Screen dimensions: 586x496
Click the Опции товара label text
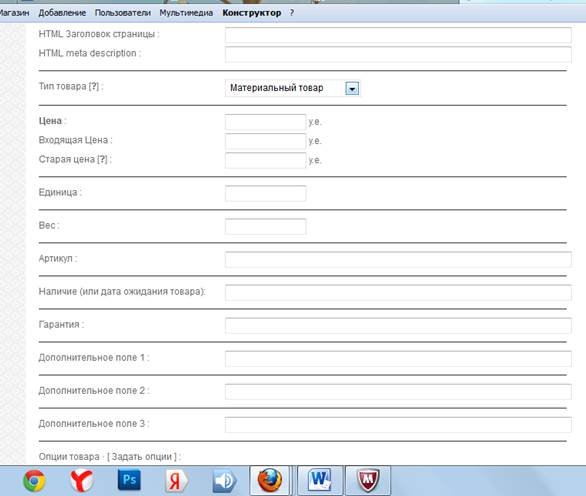coord(69,457)
